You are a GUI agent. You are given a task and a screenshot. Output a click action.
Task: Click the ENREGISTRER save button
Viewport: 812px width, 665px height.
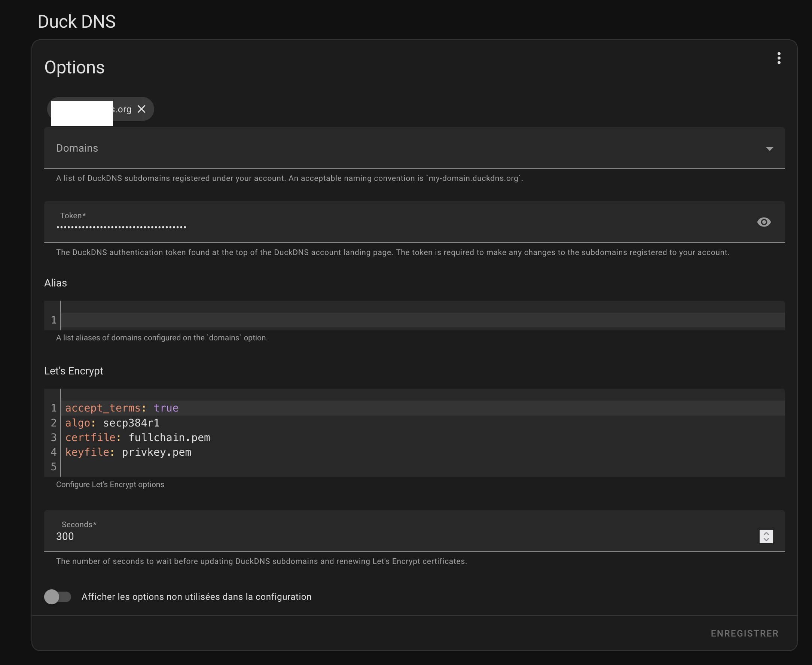[745, 633]
